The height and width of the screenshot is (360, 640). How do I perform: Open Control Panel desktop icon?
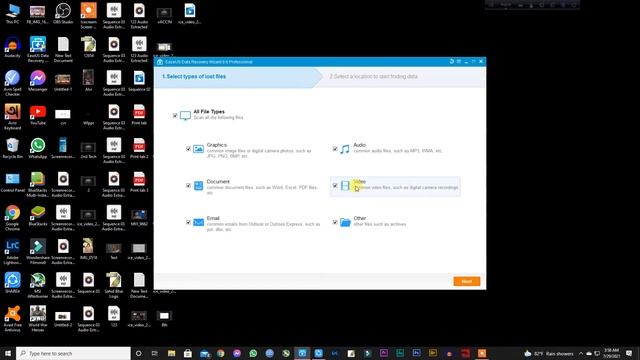pyautogui.click(x=12, y=182)
